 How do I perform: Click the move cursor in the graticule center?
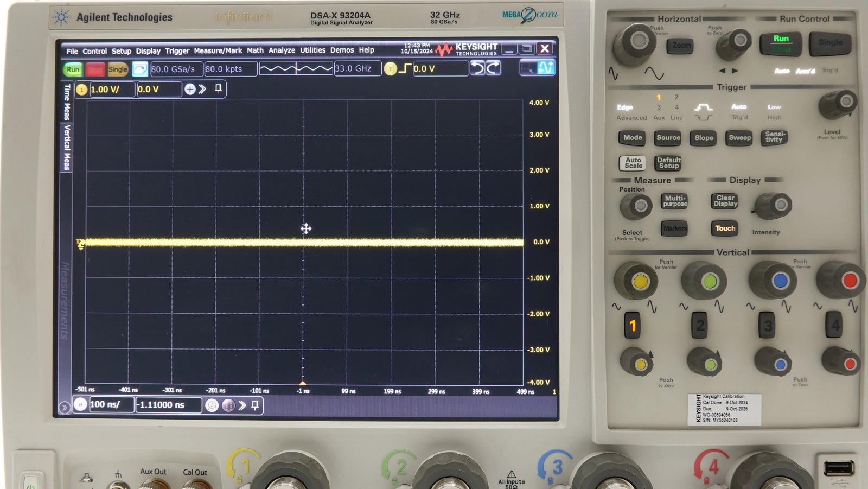[306, 228]
